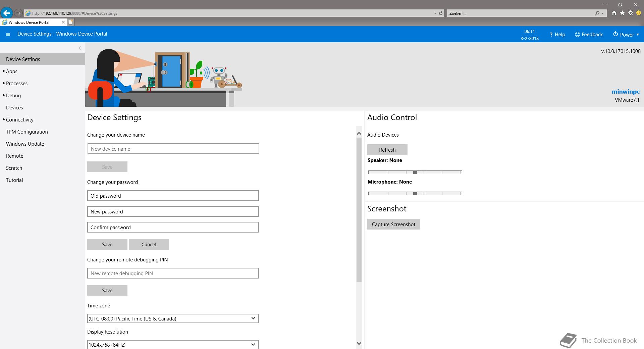Open the hamburger navigation menu
The width and height of the screenshot is (644, 349).
pyautogui.click(x=8, y=34)
